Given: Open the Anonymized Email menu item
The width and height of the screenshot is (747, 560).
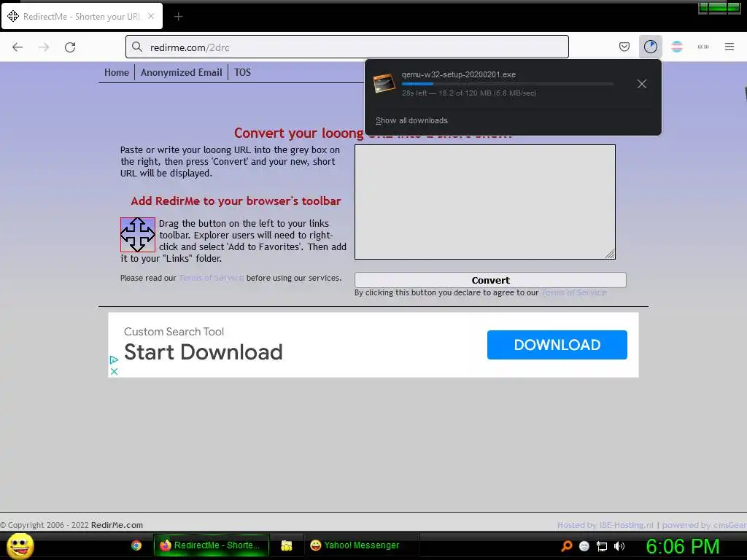Looking at the screenshot, I should click(x=182, y=72).
